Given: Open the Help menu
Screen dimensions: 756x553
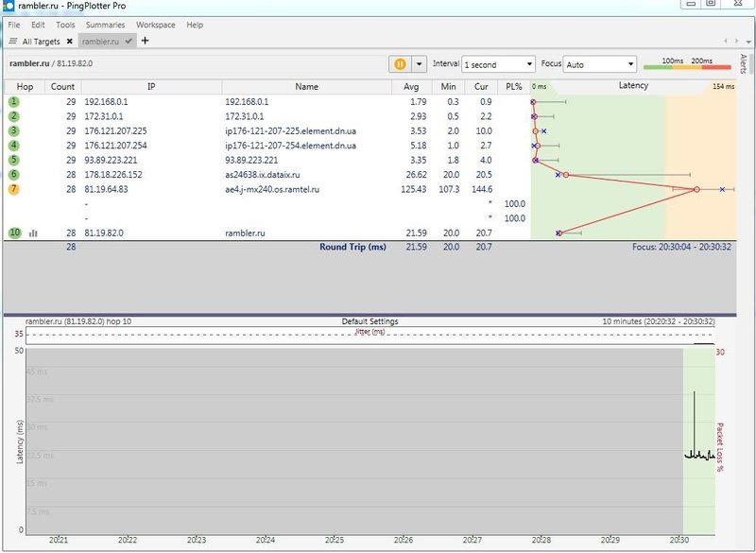Looking at the screenshot, I should pyautogui.click(x=195, y=25).
